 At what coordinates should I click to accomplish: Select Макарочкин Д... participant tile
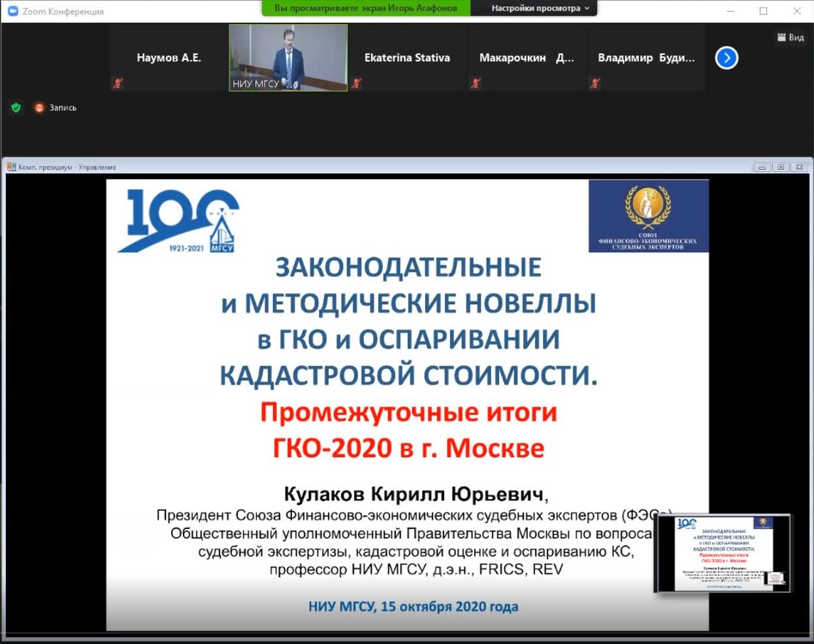coord(527,57)
